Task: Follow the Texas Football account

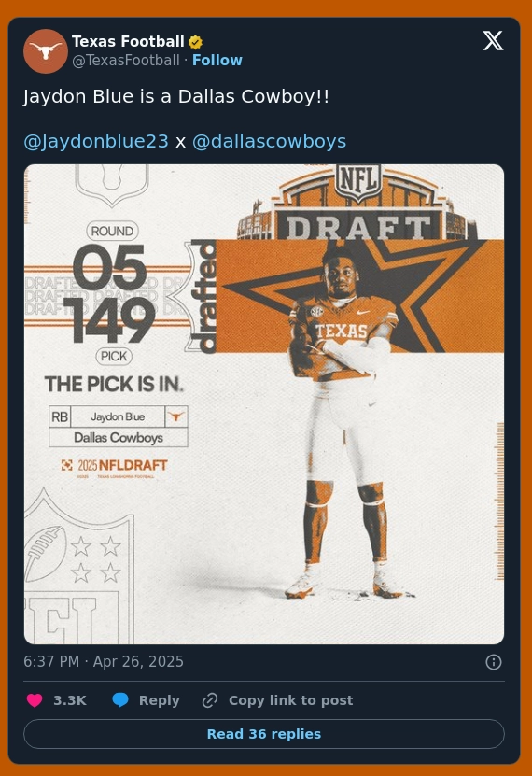Action: click(217, 61)
